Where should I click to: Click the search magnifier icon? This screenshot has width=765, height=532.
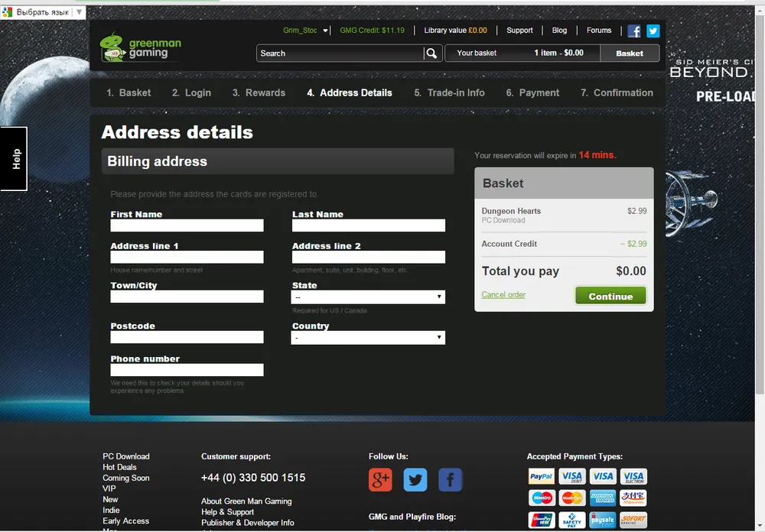point(432,53)
